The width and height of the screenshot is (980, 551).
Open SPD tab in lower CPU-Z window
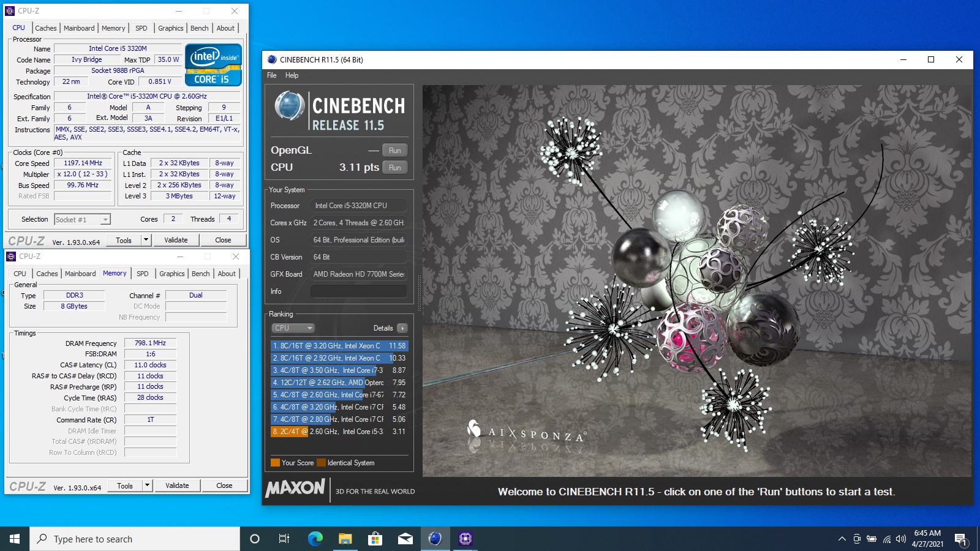143,274
